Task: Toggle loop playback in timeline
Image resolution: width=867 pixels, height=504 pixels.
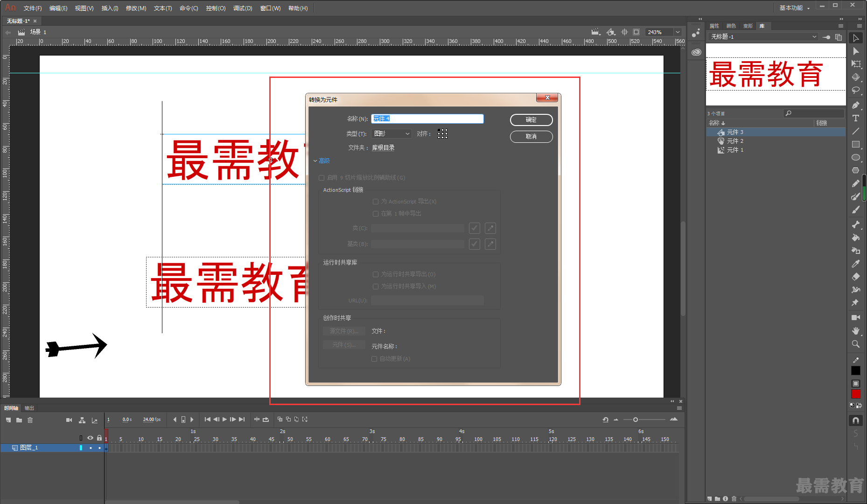Action: [x=266, y=419]
